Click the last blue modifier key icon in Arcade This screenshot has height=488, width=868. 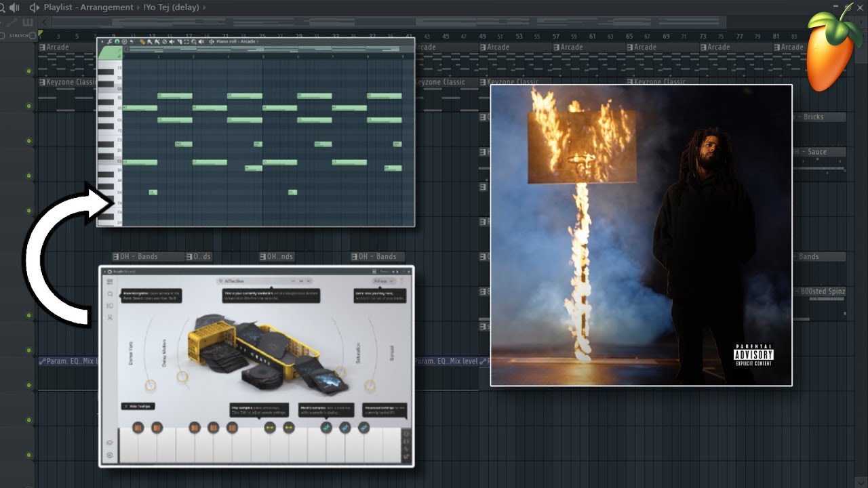coord(364,428)
